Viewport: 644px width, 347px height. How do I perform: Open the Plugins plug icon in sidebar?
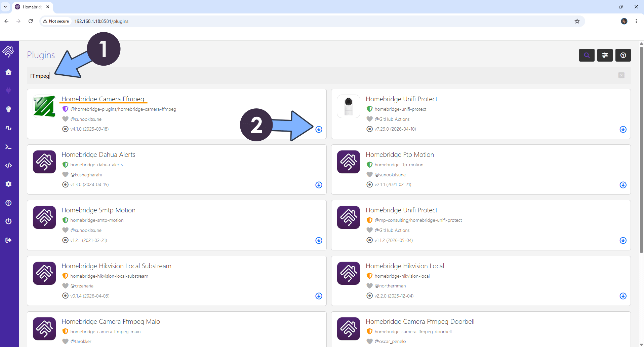[x=8, y=90]
